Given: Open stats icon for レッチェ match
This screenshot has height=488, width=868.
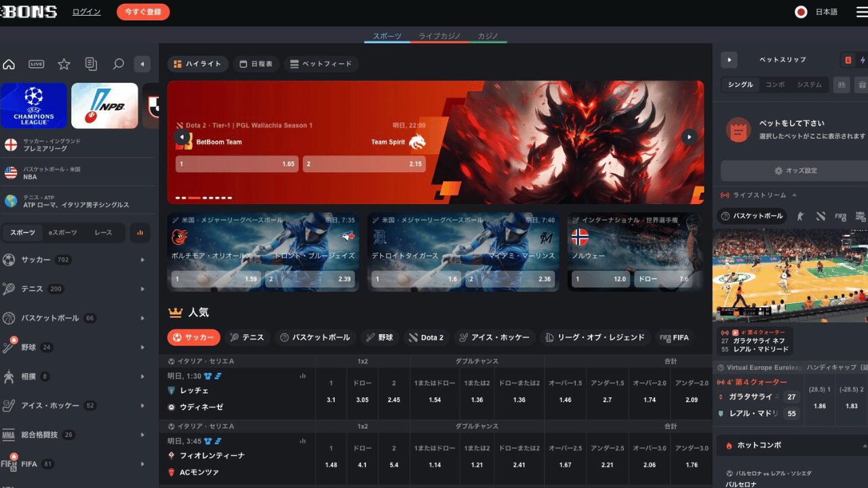Looking at the screenshot, I should tap(302, 375).
